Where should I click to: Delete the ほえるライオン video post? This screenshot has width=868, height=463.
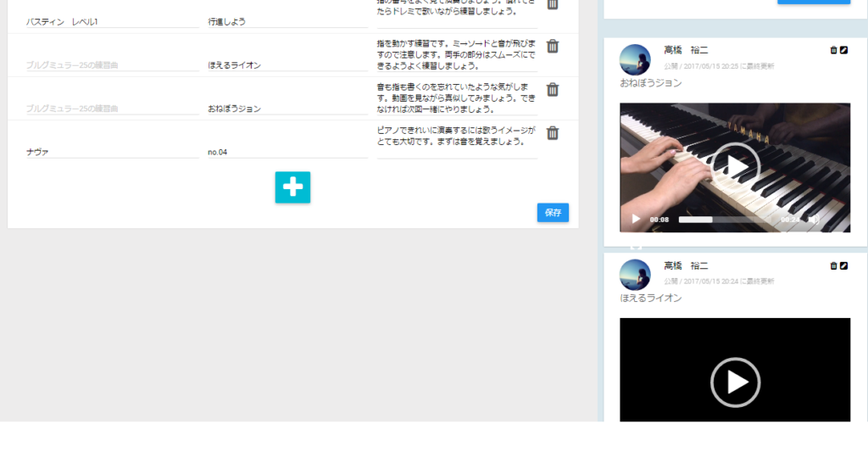[833, 266]
